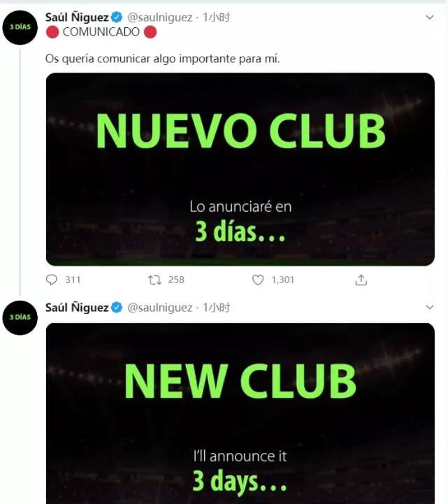Viewport: 448px width, 504px height.
Task: Expand the first tweet's options chevron
Action: click(x=430, y=17)
